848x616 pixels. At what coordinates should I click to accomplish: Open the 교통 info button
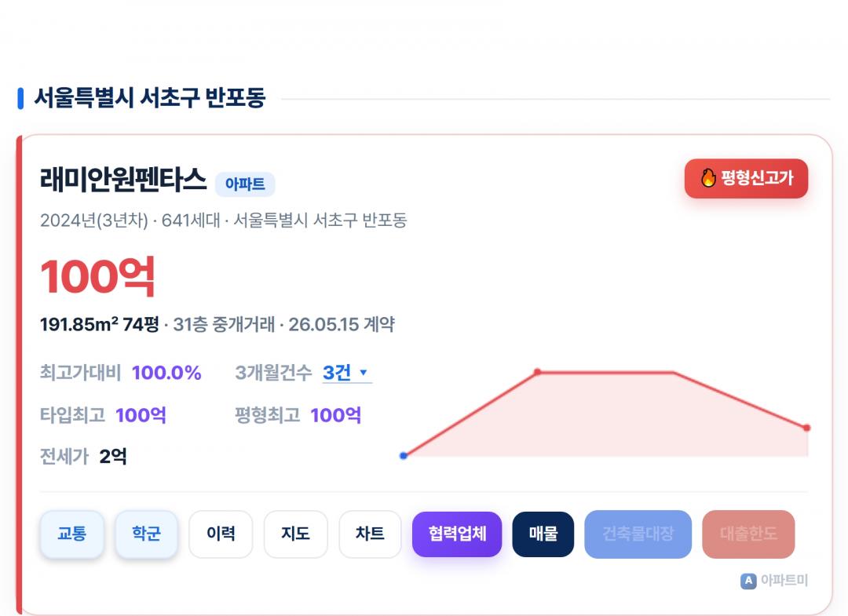pos(72,534)
